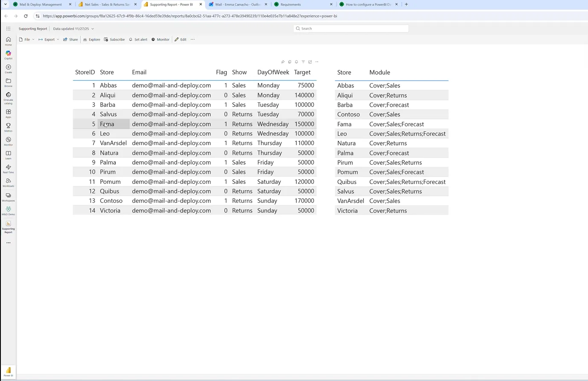Switch to Mail - Emma Camacho Outlook tab
This screenshot has width=588, height=381.
click(237, 4)
